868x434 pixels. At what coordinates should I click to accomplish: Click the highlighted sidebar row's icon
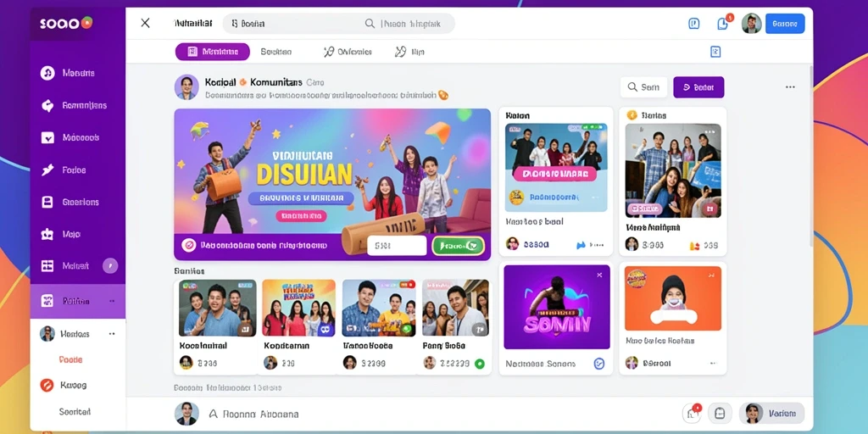coord(47,301)
